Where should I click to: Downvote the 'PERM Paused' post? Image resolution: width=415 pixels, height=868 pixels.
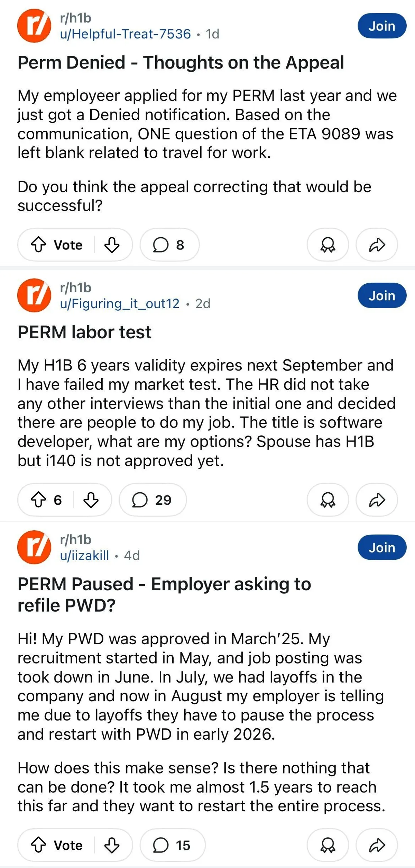click(112, 845)
